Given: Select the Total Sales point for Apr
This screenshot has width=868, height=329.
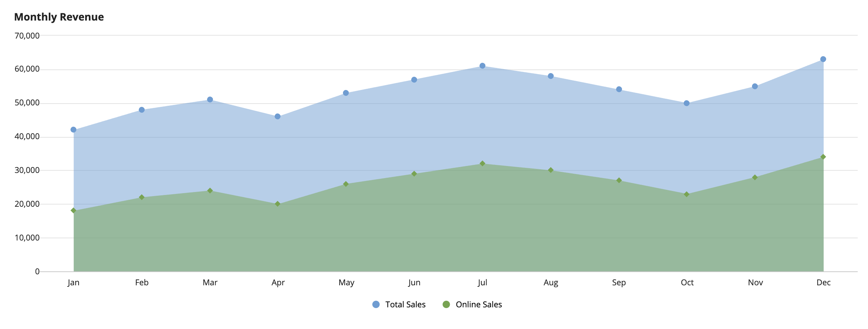Looking at the screenshot, I should pyautogui.click(x=278, y=116).
